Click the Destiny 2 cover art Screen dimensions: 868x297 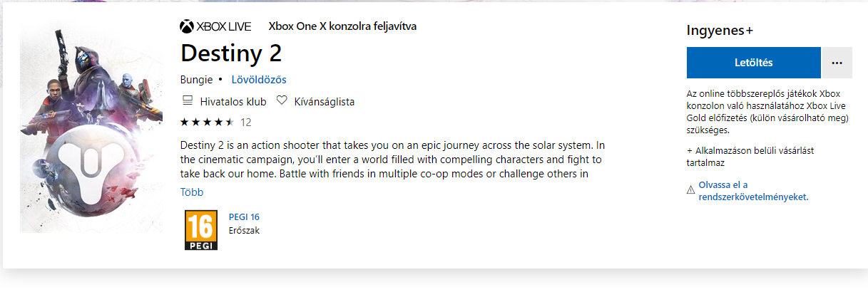(91, 130)
